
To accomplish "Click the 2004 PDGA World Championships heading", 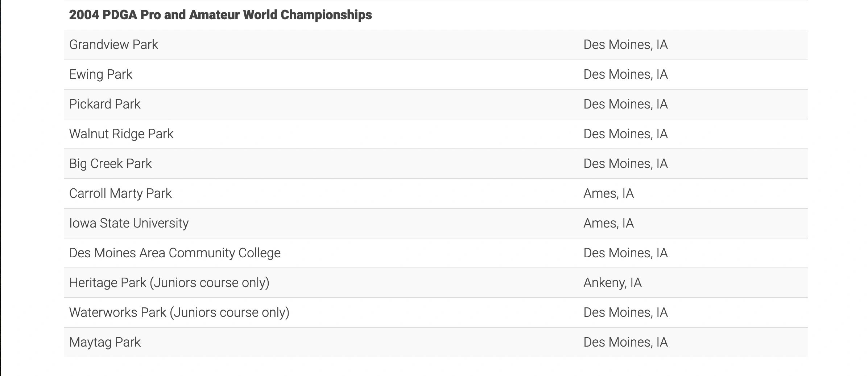I will [x=220, y=15].
